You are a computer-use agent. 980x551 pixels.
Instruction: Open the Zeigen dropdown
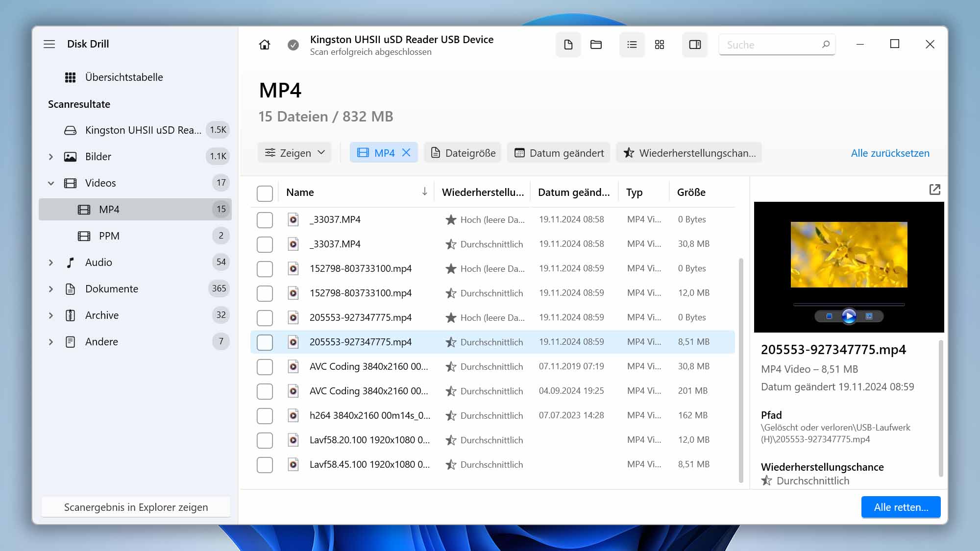[294, 153]
